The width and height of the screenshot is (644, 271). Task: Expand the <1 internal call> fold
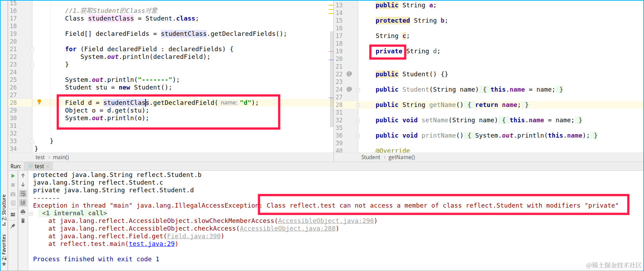(31, 214)
